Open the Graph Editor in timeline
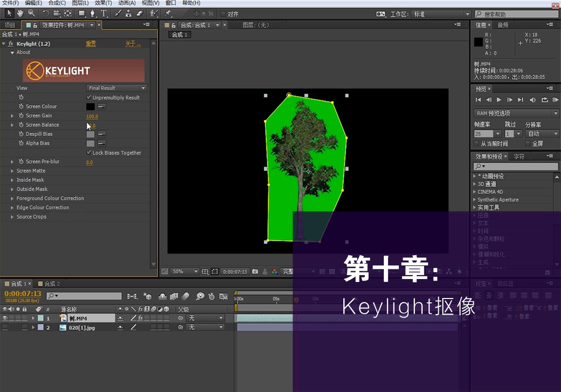Viewport: 561px width, 392px height. click(224, 296)
